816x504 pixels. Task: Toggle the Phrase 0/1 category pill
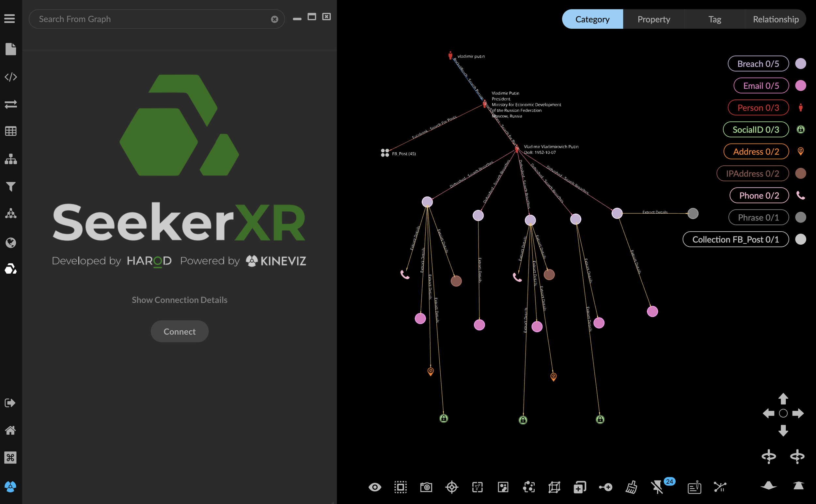(x=758, y=218)
